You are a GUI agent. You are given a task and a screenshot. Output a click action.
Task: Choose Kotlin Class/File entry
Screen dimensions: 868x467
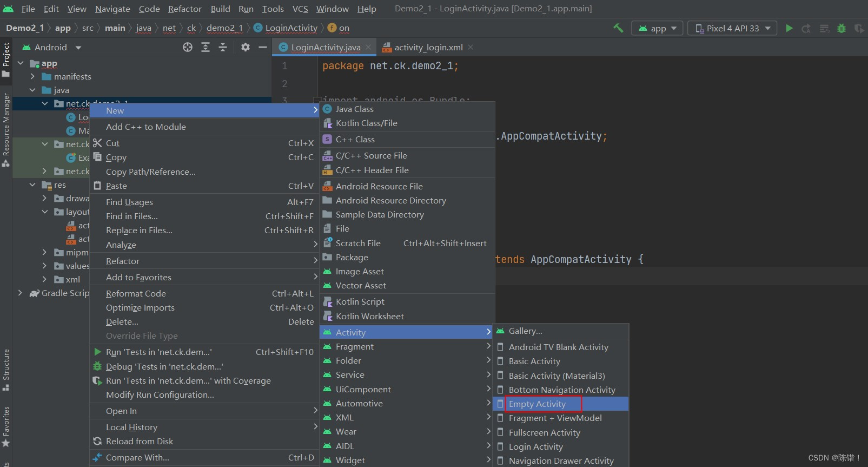[x=407, y=123]
